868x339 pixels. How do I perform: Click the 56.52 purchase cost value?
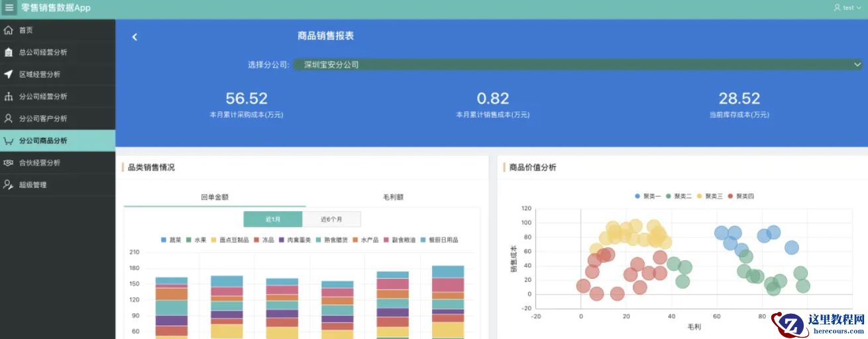click(x=246, y=99)
